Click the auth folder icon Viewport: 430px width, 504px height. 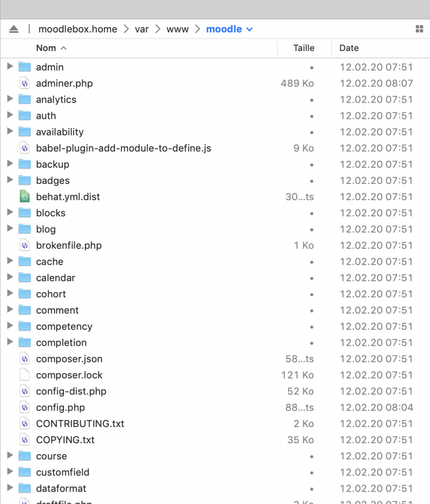click(x=25, y=116)
